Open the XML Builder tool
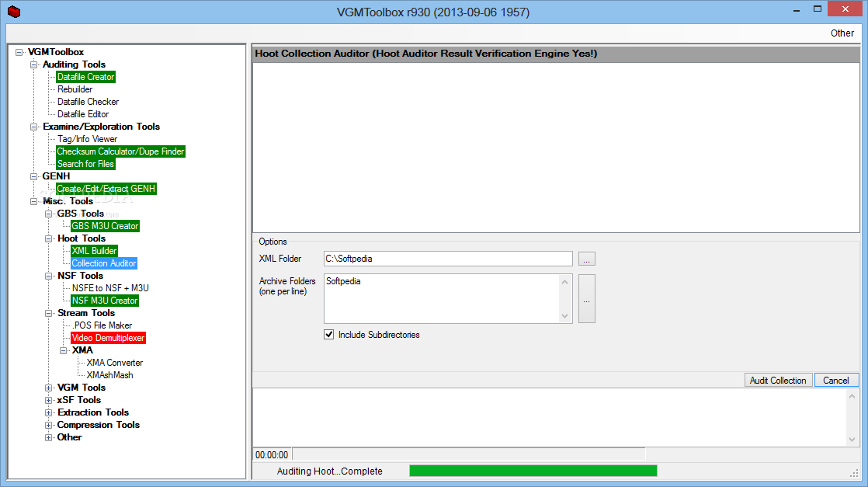Viewport: 868px width, 487px height. click(94, 251)
